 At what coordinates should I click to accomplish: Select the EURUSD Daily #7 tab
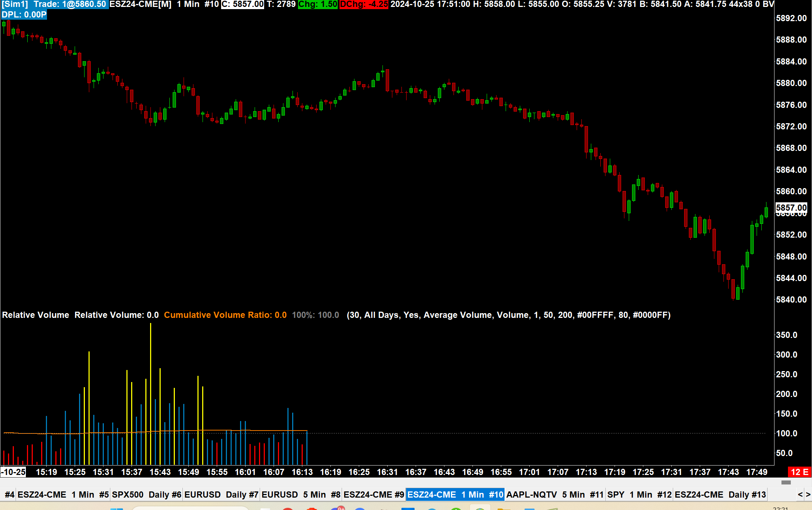[221, 495]
